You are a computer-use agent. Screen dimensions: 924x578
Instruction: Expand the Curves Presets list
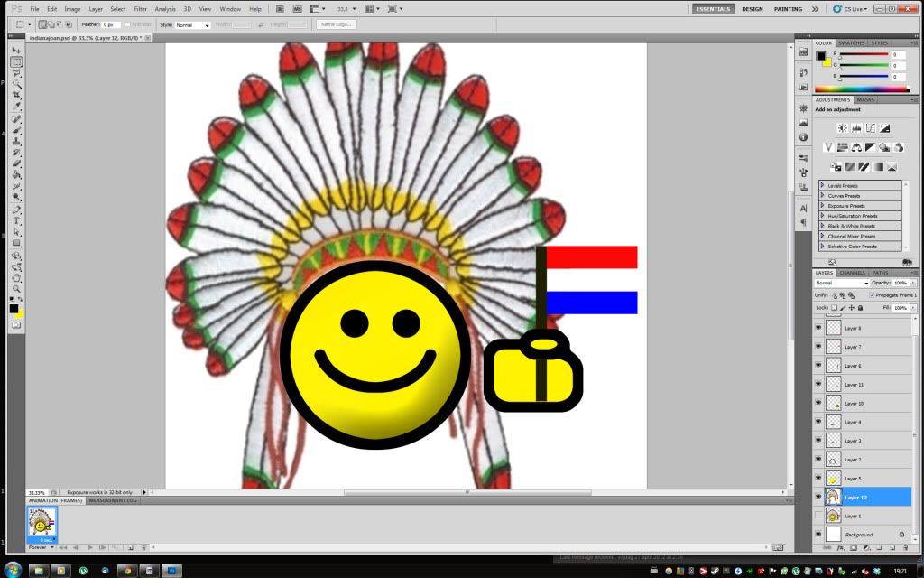point(823,195)
